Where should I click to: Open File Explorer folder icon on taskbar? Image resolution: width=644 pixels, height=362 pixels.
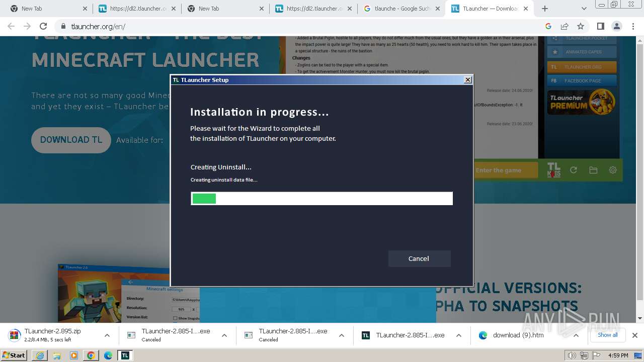point(57,355)
